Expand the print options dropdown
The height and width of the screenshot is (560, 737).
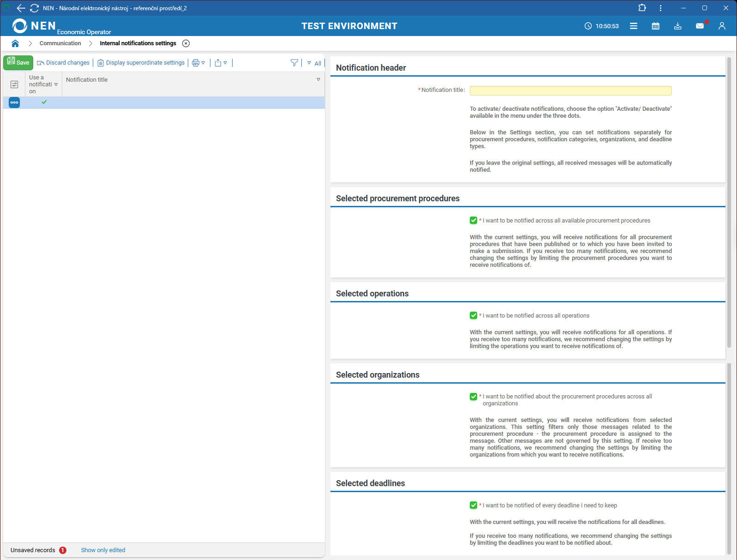198,63
